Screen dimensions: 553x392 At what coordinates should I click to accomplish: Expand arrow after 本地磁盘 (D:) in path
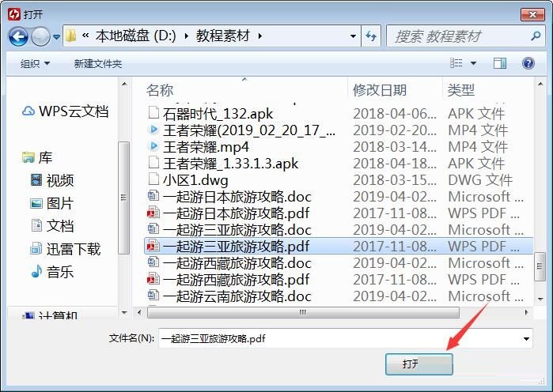[x=186, y=36]
